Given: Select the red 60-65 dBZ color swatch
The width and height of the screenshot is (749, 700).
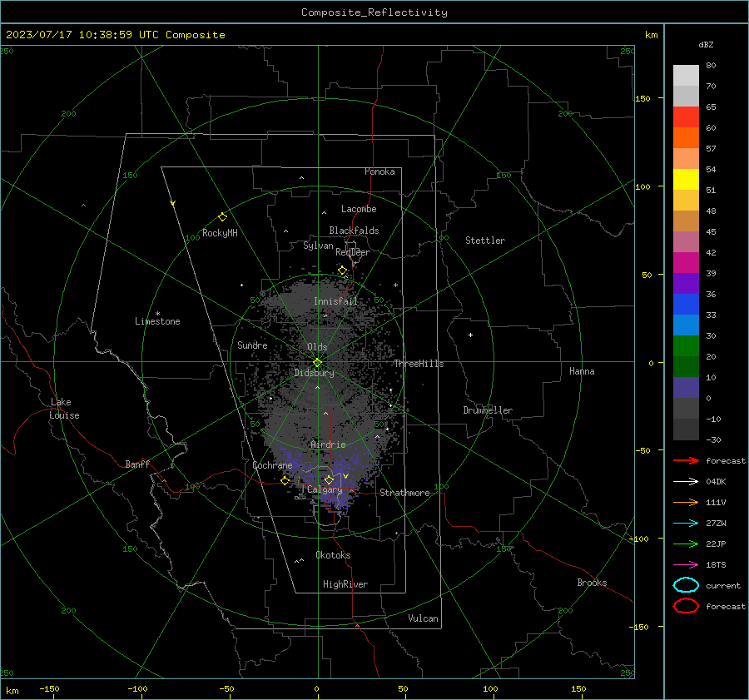Looking at the screenshot, I should coord(686,117).
